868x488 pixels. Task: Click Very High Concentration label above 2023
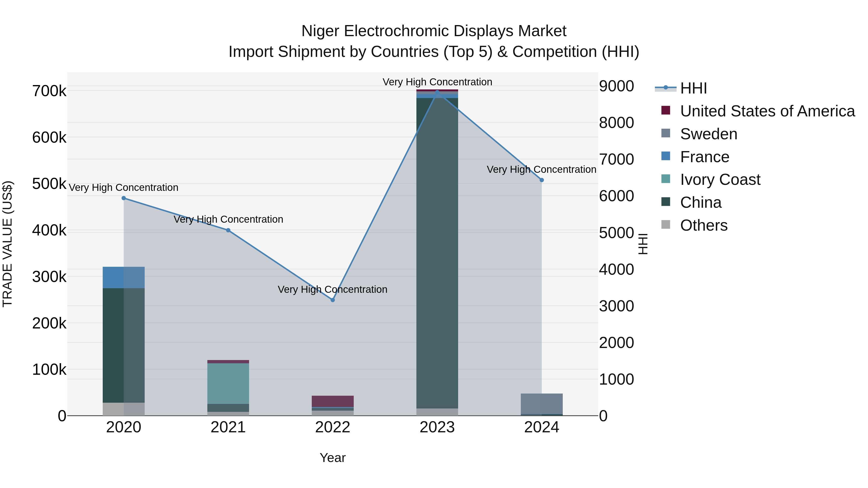(437, 82)
